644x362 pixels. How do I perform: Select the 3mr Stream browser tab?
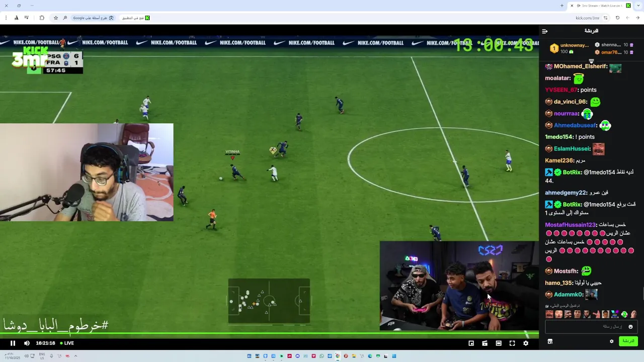coord(601,6)
